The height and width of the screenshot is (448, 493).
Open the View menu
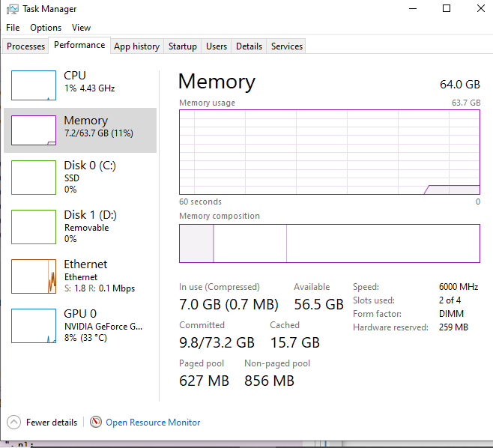tap(81, 28)
